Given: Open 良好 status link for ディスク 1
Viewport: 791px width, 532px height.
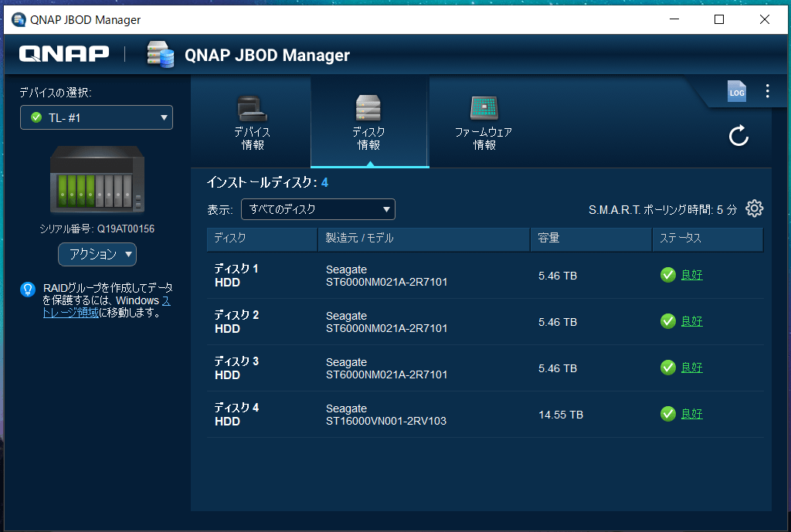Looking at the screenshot, I should tap(691, 275).
